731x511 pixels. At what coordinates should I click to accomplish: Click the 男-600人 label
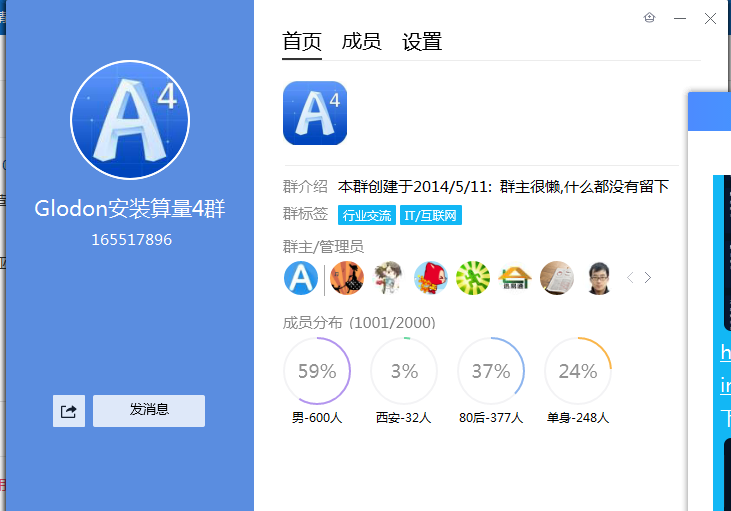pos(317,418)
